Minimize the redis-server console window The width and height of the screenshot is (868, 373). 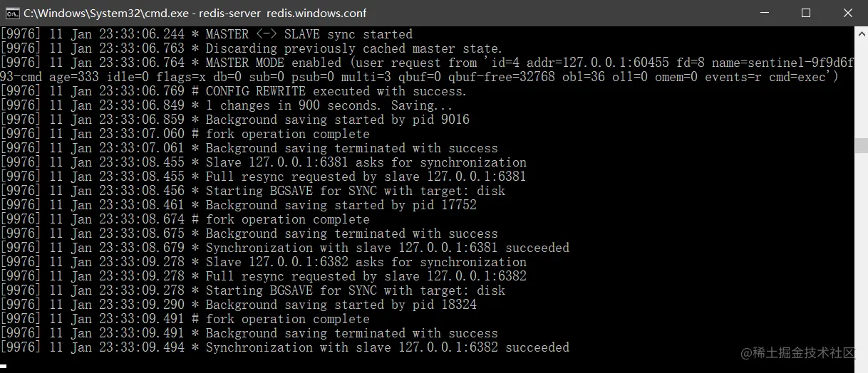[768, 13]
